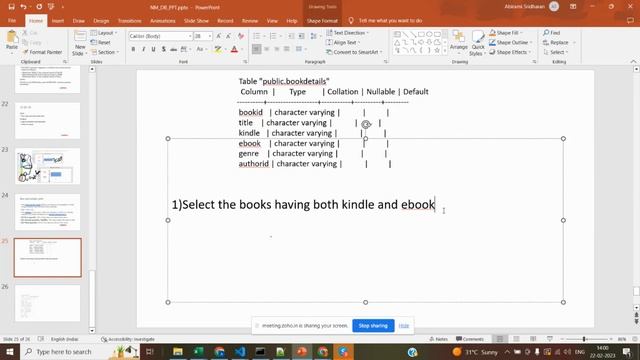Open File Explorer from taskbar

[178, 352]
